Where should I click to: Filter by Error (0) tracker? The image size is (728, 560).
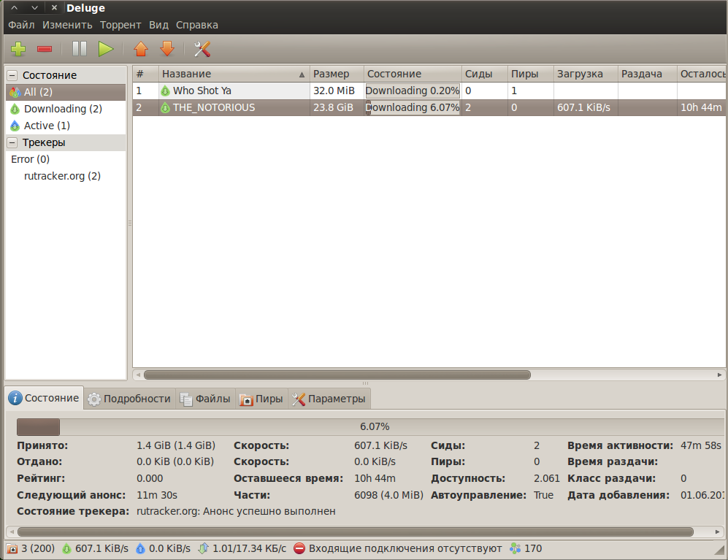pyautogui.click(x=66, y=159)
